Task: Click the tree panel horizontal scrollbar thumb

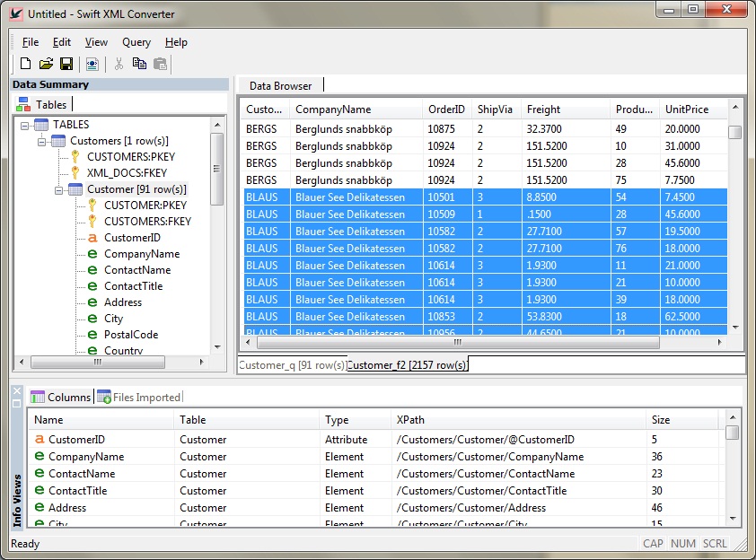Action: [97, 362]
